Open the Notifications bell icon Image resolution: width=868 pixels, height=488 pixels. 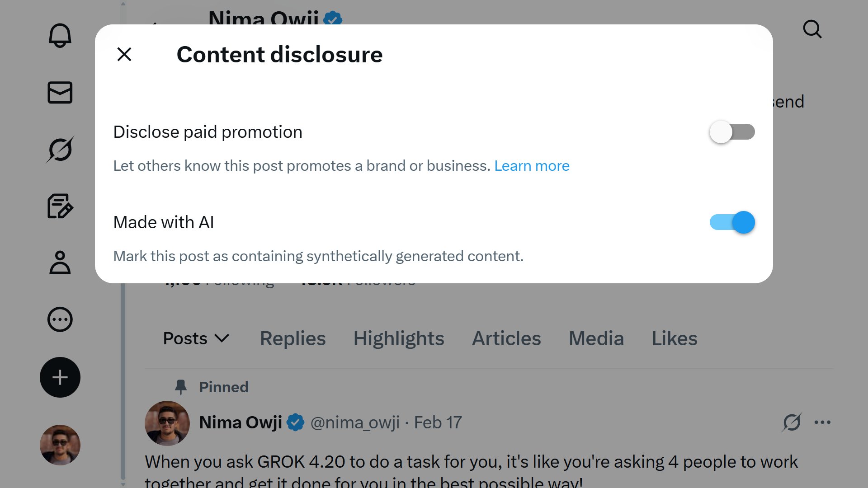(60, 35)
